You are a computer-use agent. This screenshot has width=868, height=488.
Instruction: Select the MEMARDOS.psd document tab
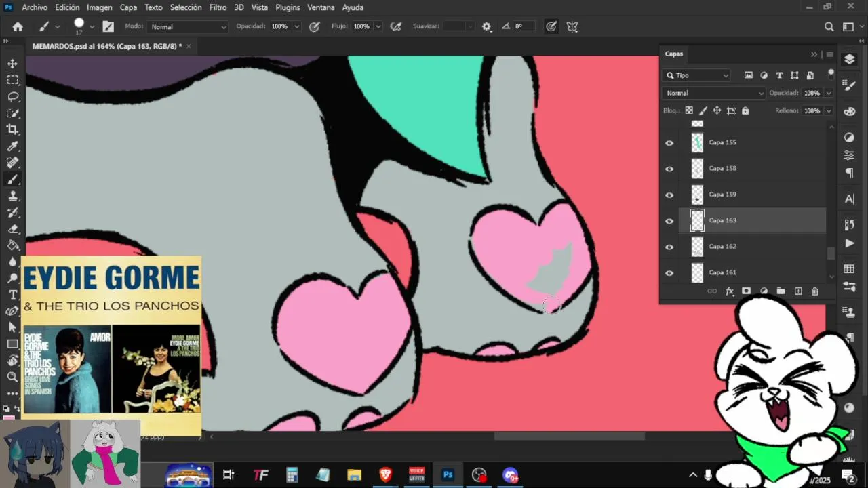pyautogui.click(x=107, y=46)
